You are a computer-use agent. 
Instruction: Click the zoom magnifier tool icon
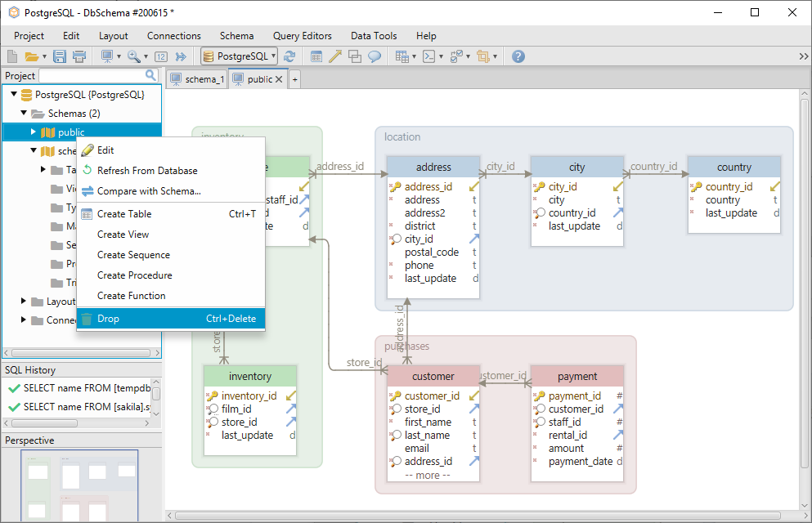[x=133, y=56]
